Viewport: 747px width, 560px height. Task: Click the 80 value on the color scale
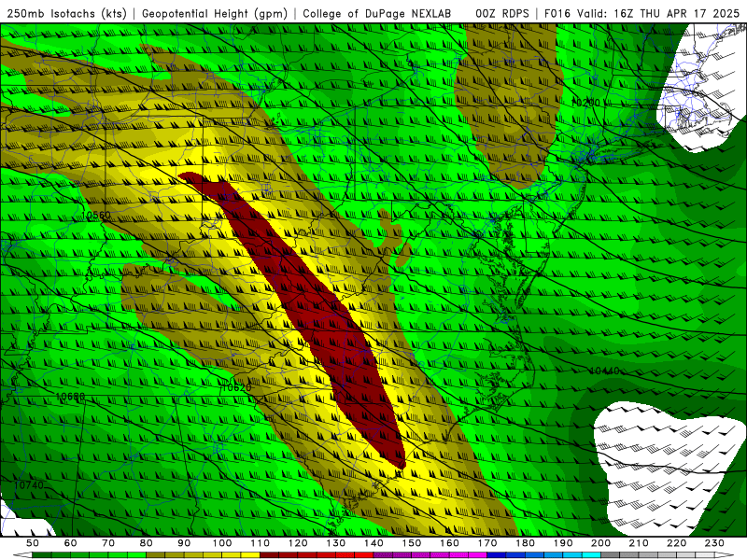tap(147, 543)
